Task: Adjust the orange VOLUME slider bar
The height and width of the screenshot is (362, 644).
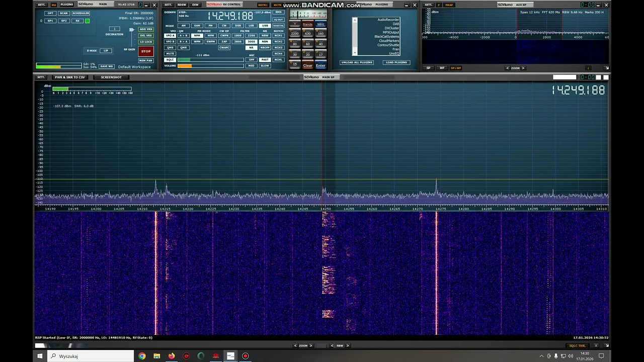Action: click(x=211, y=66)
